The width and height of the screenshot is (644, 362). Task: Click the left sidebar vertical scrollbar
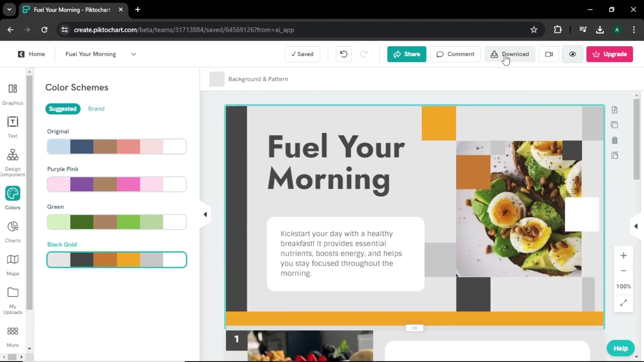point(30,192)
